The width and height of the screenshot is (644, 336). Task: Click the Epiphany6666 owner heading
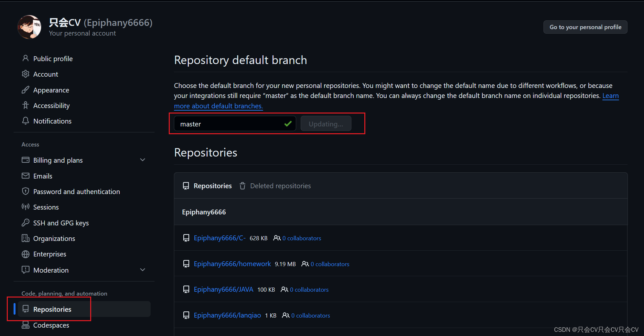tap(204, 212)
